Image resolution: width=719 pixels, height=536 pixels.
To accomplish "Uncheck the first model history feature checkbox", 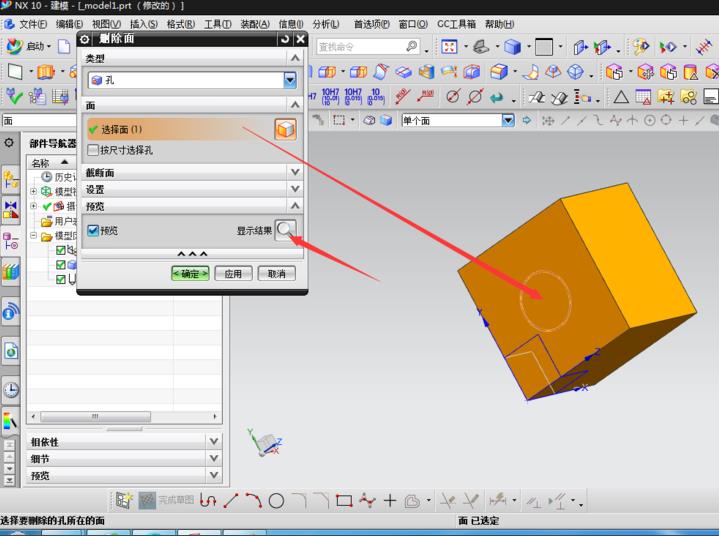I will click(61, 250).
